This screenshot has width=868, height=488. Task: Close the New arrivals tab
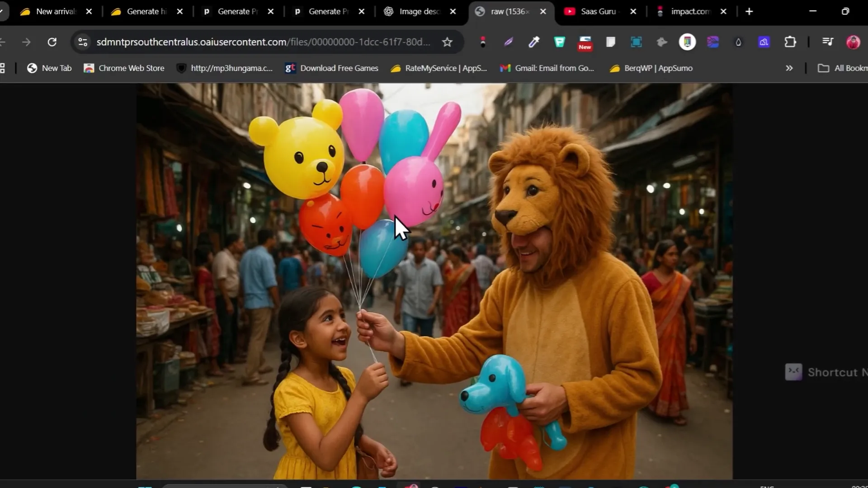[x=89, y=11]
